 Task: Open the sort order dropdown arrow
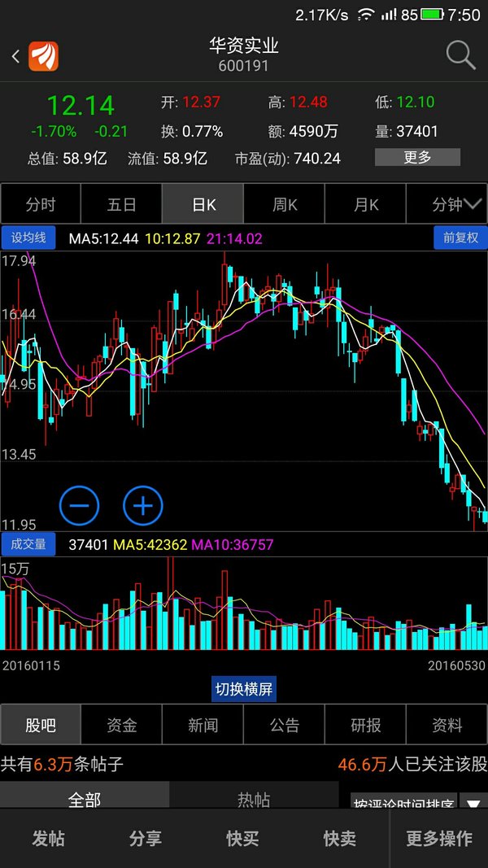click(473, 804)
